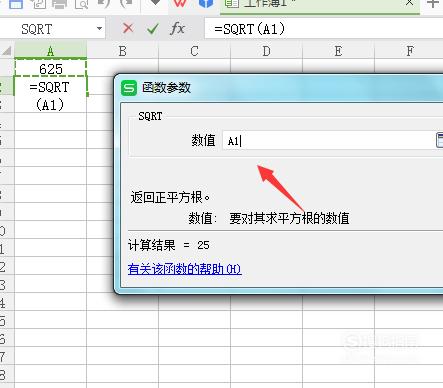
Task: Click the 计算结果 = 25 result text
Action: [169, 245]
